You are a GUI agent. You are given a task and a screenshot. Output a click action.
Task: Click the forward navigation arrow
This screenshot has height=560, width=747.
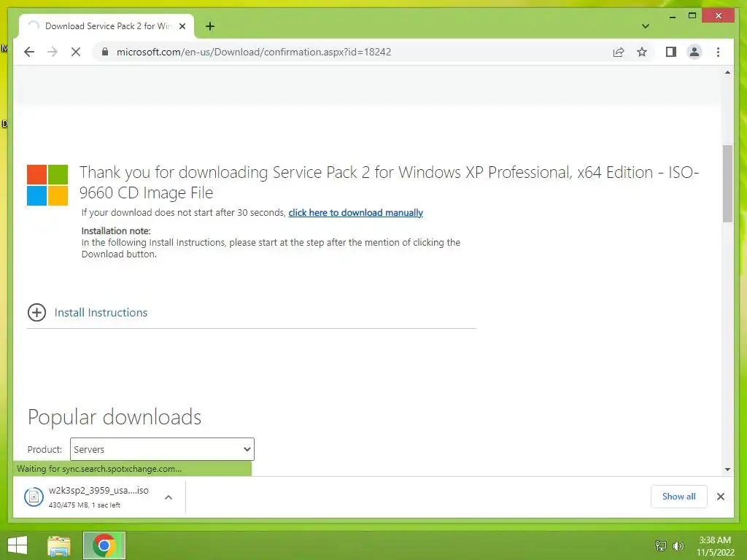point(53,52)
